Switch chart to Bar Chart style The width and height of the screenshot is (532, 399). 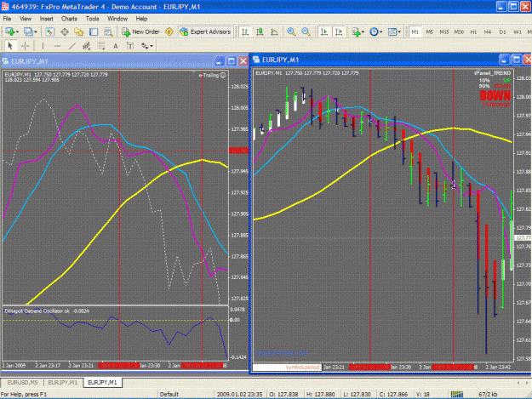coord(245,31)
